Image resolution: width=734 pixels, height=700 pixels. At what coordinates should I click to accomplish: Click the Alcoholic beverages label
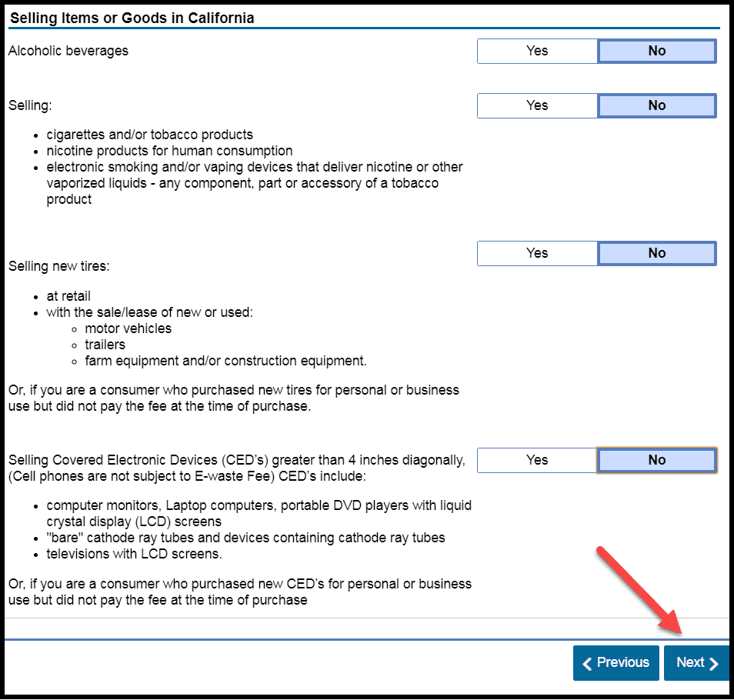(x=68, y=52)
